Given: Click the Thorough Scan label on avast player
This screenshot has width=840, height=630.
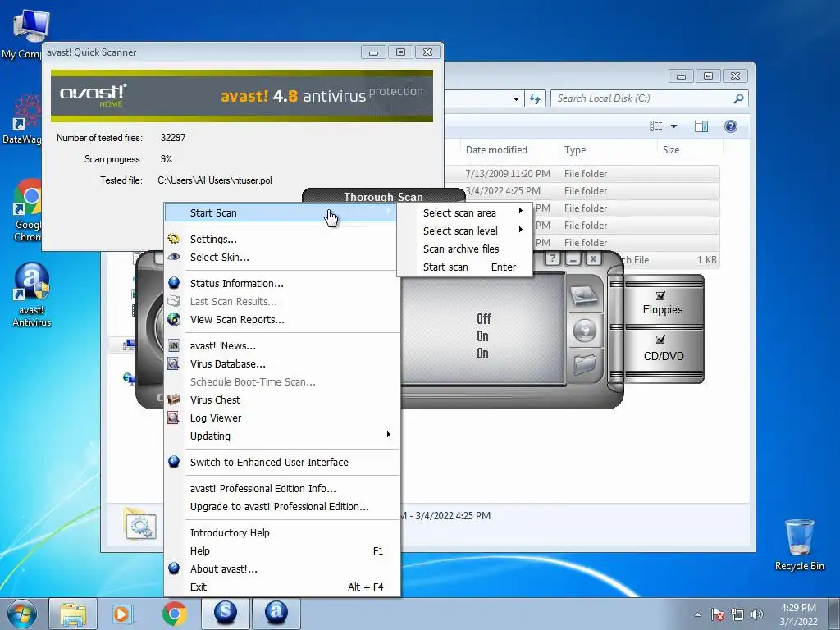Looking at the screenshot, I should click(x=383, y=197).
